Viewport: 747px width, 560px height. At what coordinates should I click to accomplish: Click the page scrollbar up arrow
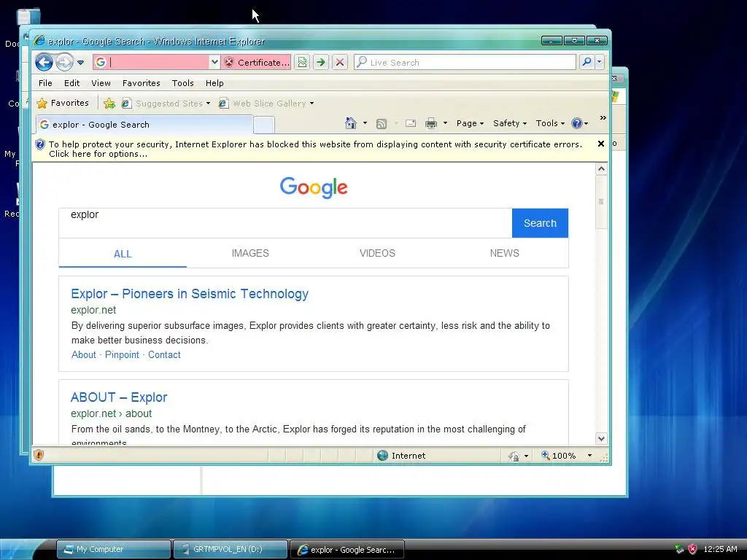(601, 169)
